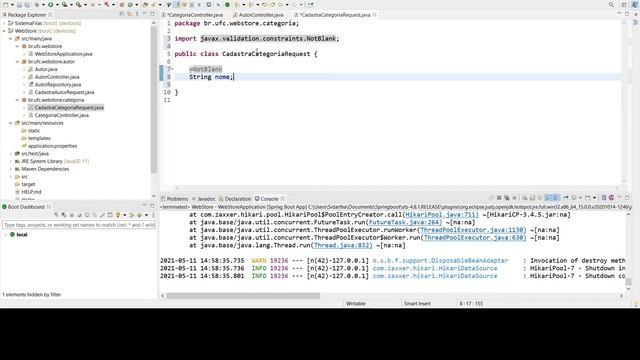This screenshot has width=640, height=360.
Task: Open ThreadPoolExecutor.java:1130 link
Action: (473, 230)
